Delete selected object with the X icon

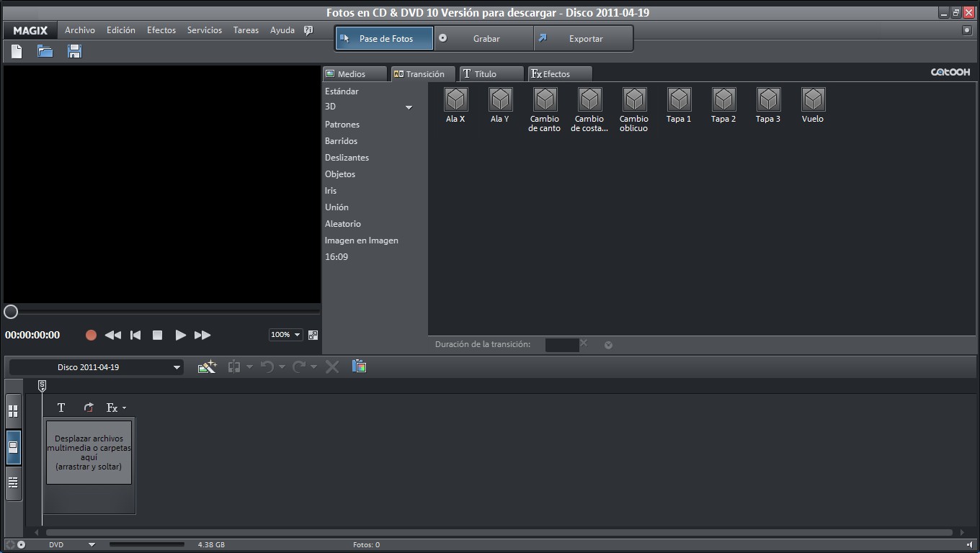tap(332, 367)
